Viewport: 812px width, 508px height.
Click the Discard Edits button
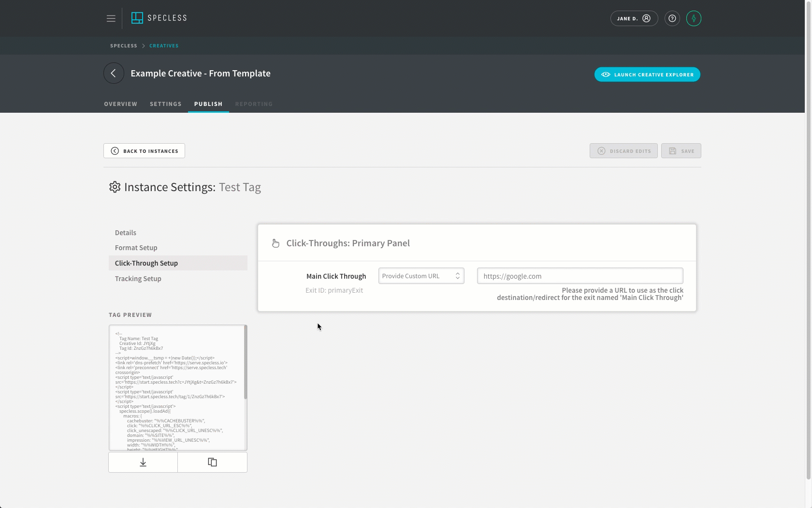click(x=623, y=151)
